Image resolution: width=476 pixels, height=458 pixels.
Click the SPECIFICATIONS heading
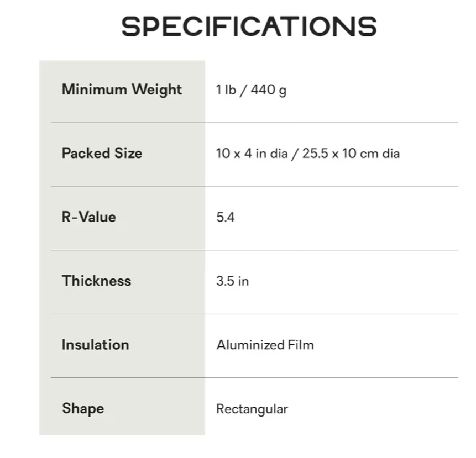249,27
